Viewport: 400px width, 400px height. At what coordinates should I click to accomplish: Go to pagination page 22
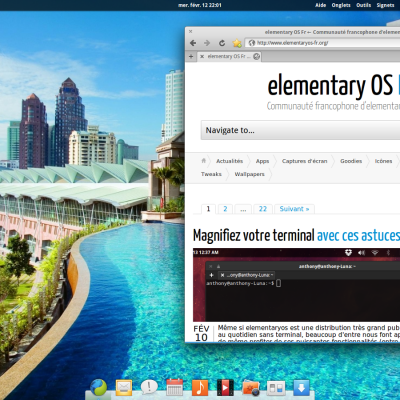[263, 209]
